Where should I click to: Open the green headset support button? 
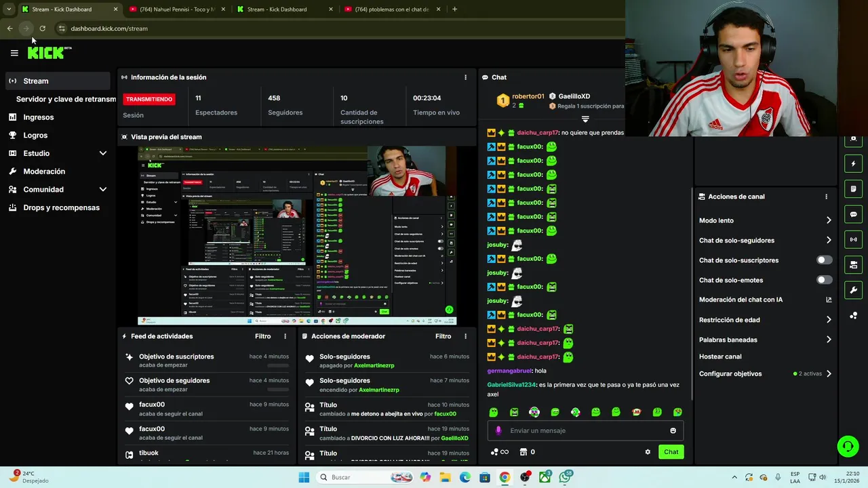848,446
